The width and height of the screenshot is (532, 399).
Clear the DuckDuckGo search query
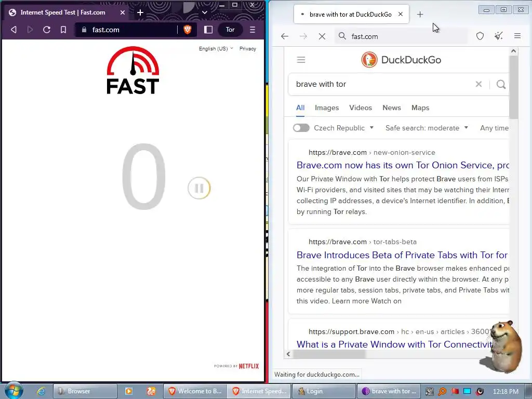(x=478, y=84)
